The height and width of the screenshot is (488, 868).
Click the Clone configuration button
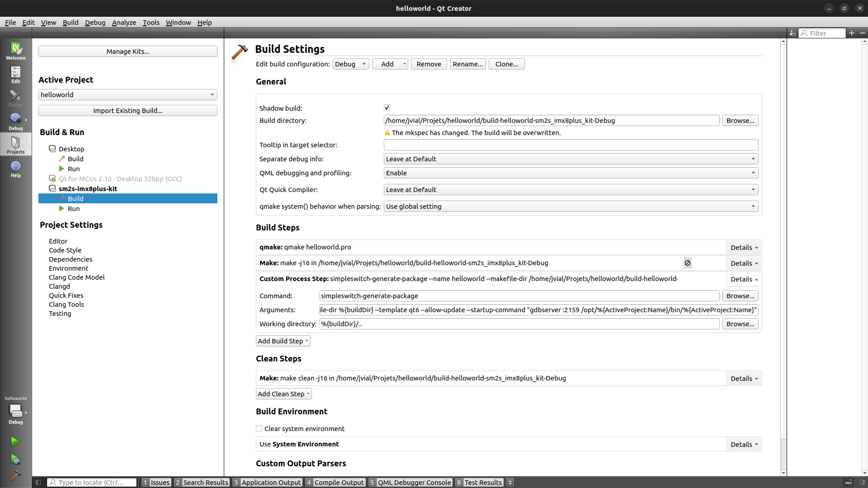click(506, 64)
